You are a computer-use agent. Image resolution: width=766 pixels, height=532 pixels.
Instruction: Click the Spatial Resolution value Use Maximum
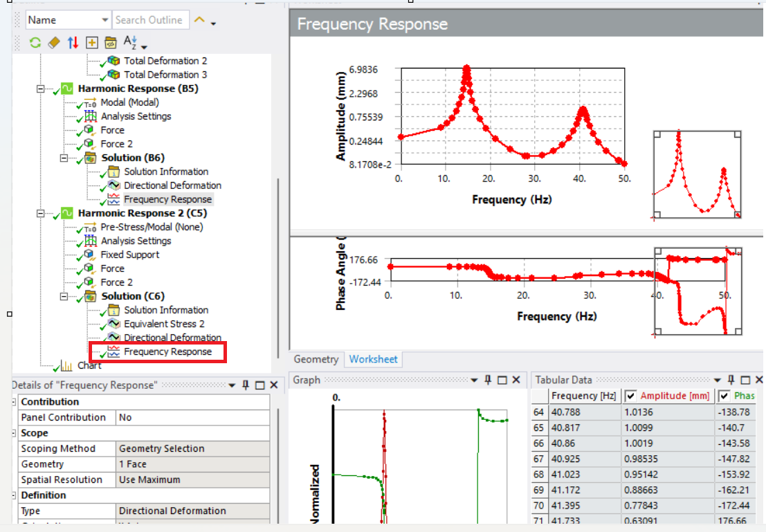(192, 479)
